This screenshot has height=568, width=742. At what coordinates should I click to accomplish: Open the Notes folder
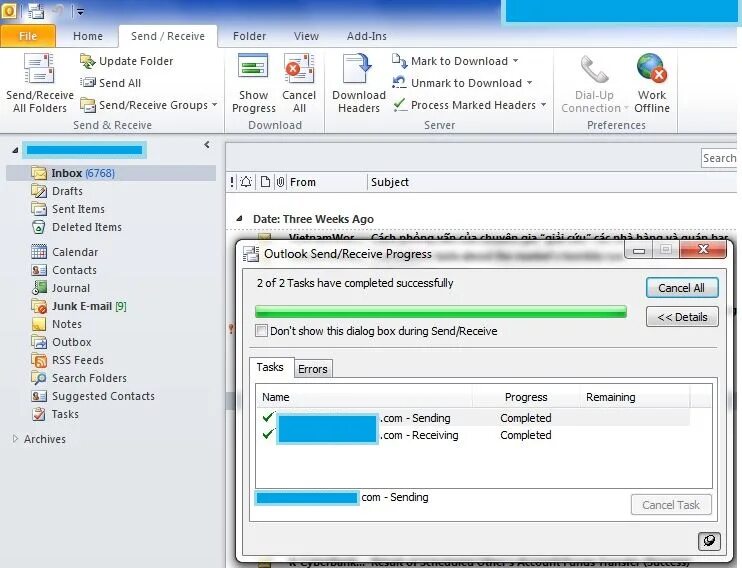56,324
